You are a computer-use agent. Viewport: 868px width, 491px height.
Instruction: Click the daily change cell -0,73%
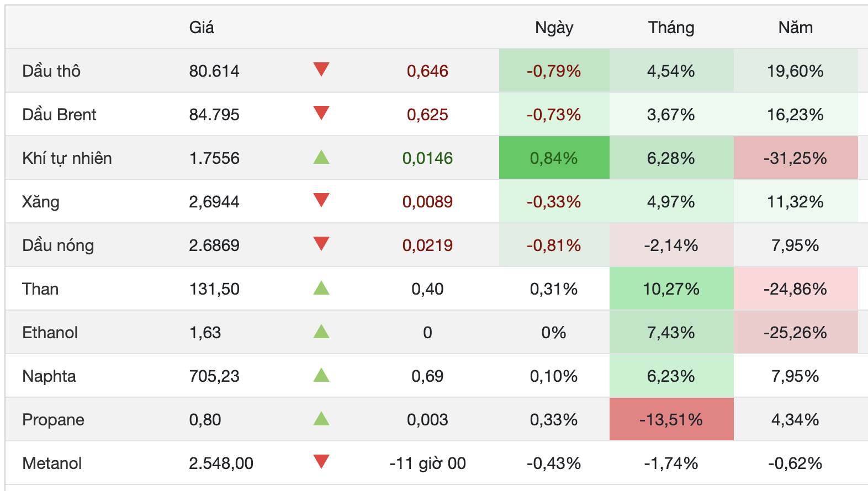pos(554,114)
